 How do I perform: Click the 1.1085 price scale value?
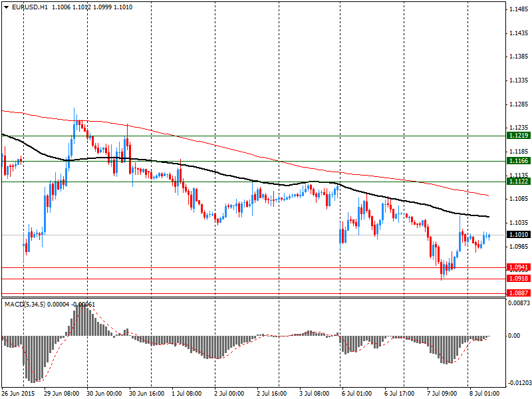[519, 199]
